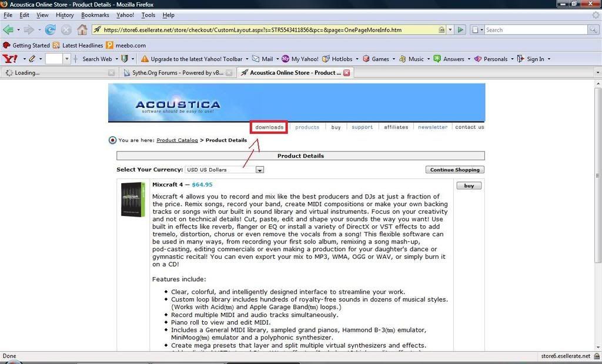The height and width of the screenshot is (364, 602).
Task: Click the Mixcraft 4 box thumbnail
Action: tap(133, 200)
